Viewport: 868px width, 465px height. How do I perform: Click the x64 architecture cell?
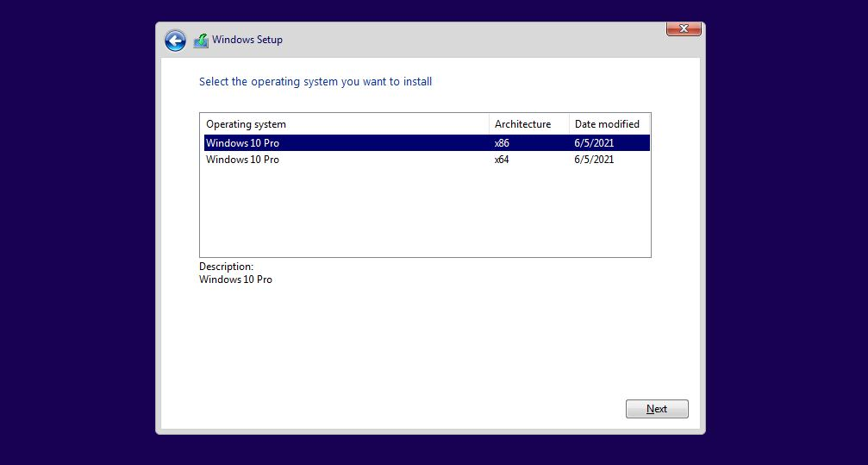[x=502, y=160]
